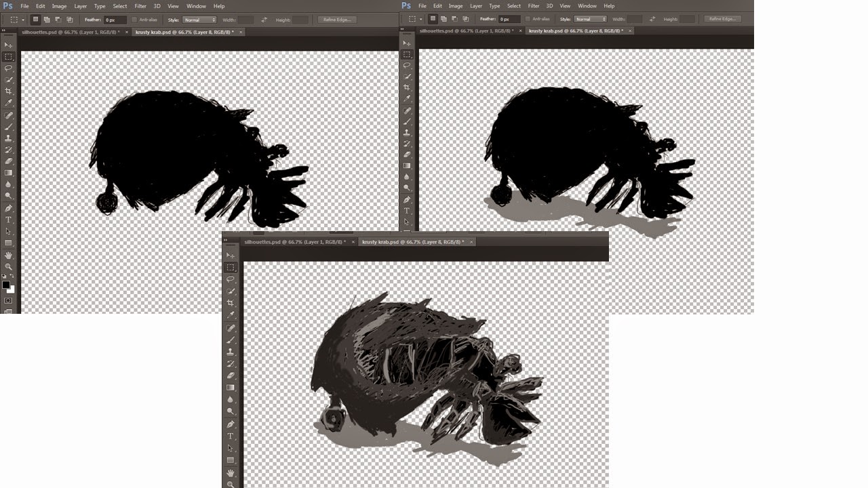868x488 pixels.
Task: Select the Rectangular Marquee tool in the right window
Action: coord(407,54)
